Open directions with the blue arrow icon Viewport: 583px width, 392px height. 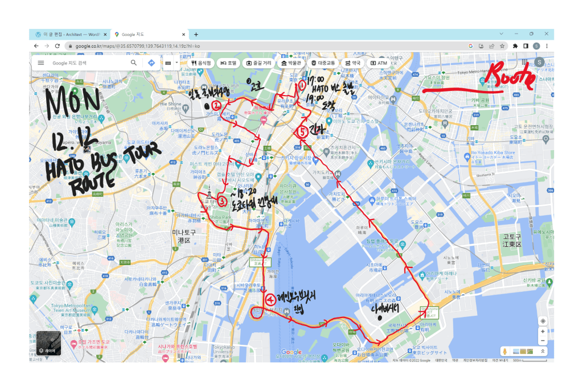coord(151,63)
